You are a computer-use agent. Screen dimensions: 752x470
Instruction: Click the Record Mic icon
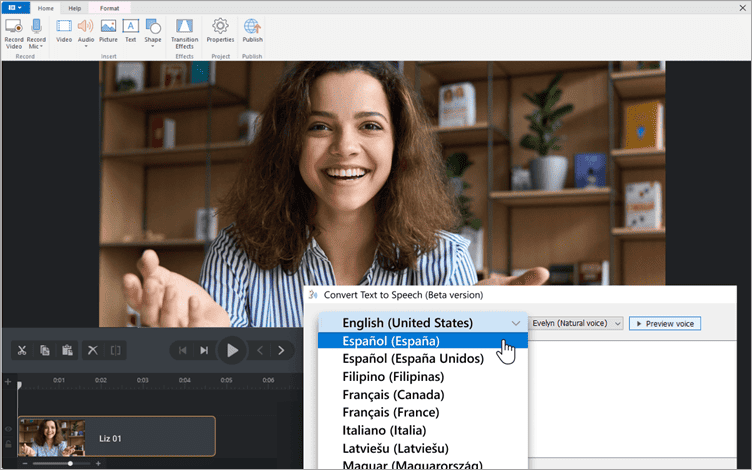click(x=36, y=26)
